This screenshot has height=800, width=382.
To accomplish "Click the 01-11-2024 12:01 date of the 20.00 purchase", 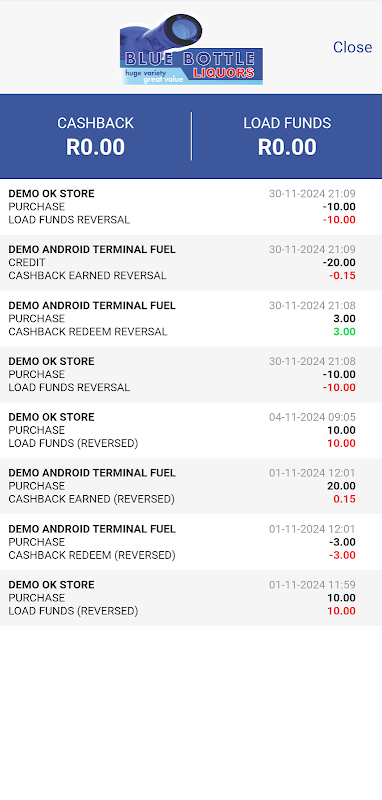I will coord(312,473).
